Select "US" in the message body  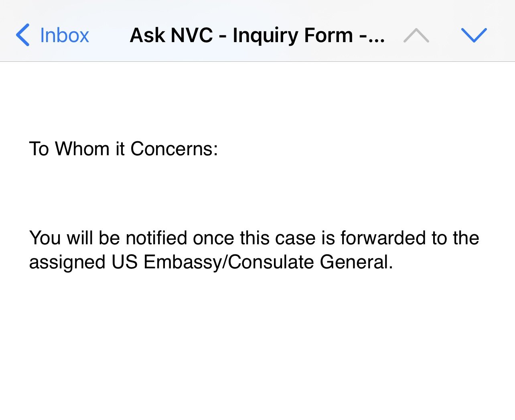125,262
